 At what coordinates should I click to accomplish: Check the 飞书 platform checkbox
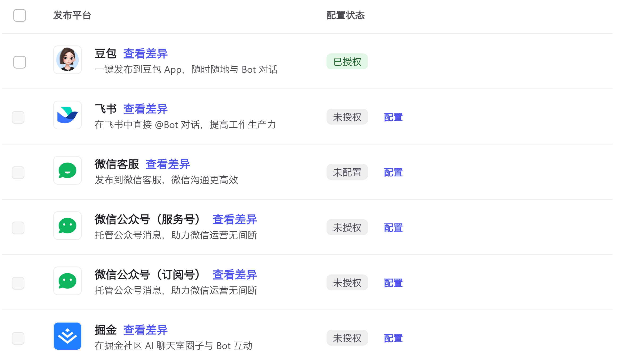pyautogui.click(x=18, y=117)
